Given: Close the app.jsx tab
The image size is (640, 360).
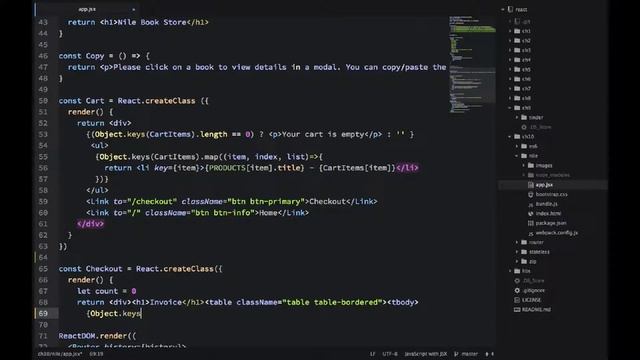Looking at the screenshot, I should (x=133, y=9).
